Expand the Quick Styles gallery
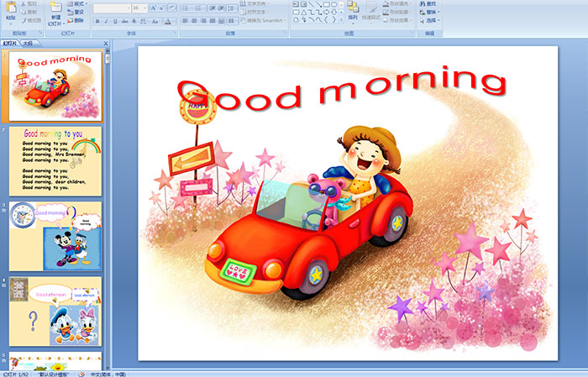The height and width of the screenshot is (377, 588). pyautogui.click(x=371, y=11)
